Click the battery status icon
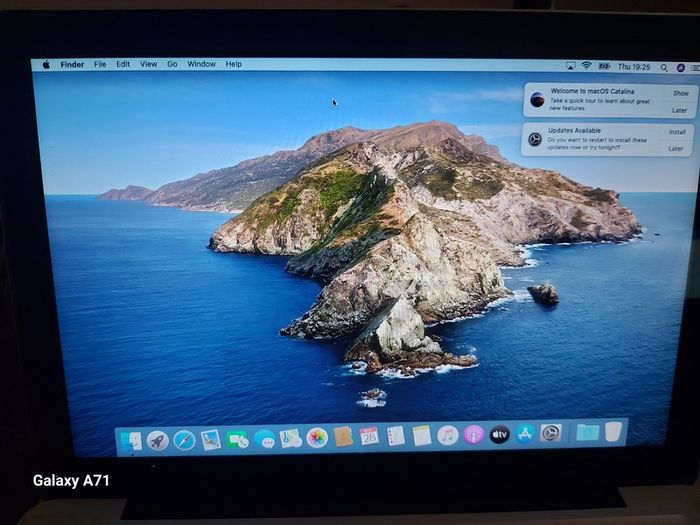The width and height of the screenshot is (700, 525). 604,67
